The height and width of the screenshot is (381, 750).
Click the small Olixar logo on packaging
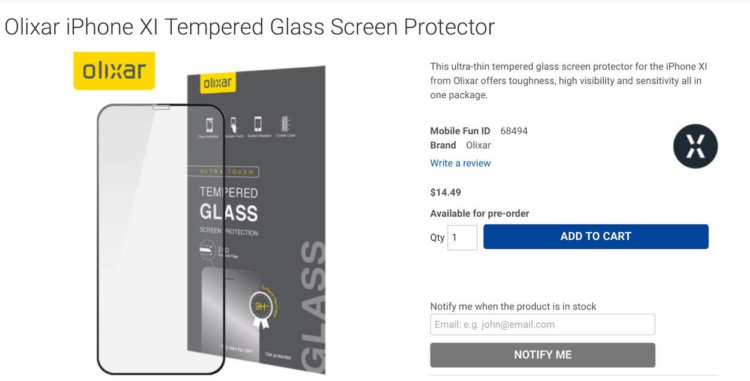[x=218, y=83]
